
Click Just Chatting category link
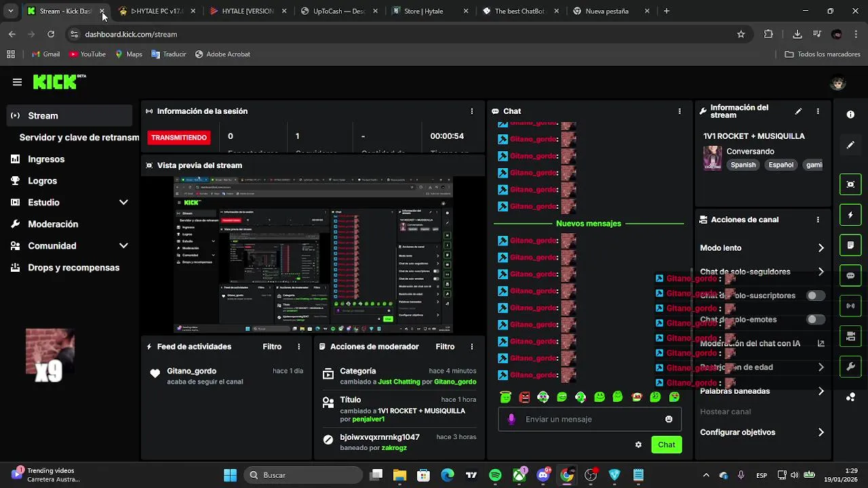coord(399,382)
